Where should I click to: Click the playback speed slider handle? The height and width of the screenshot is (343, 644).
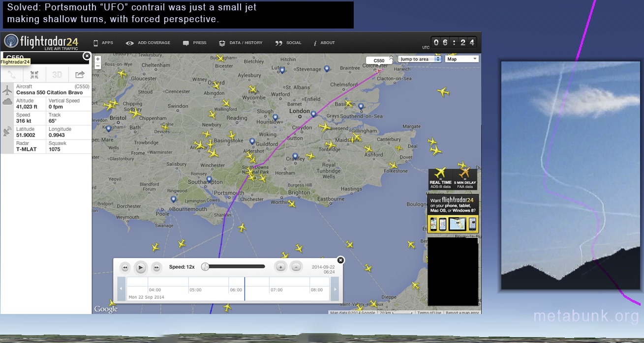pyautogui.click(x=205, y=267)
